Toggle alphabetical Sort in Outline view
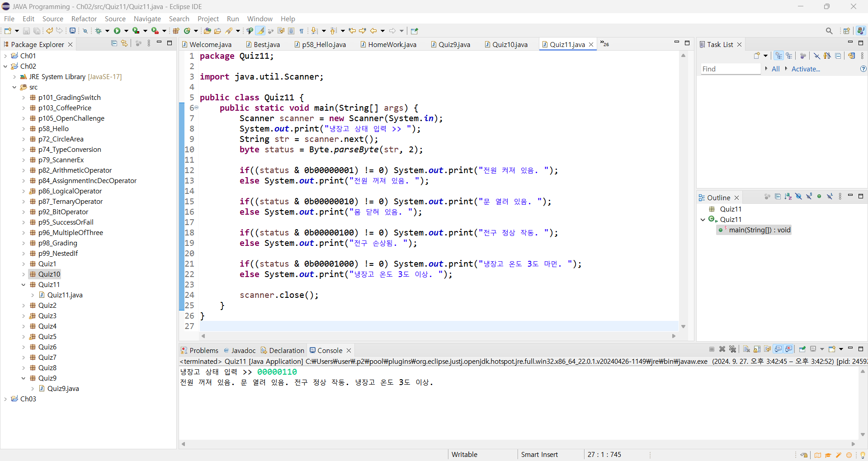This screenshot has height=461, width=868. click(x=788, y=197)
